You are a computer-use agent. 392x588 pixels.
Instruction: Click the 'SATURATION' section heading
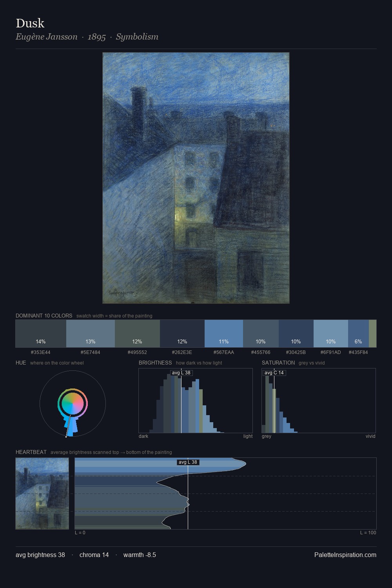pos(278,363)
